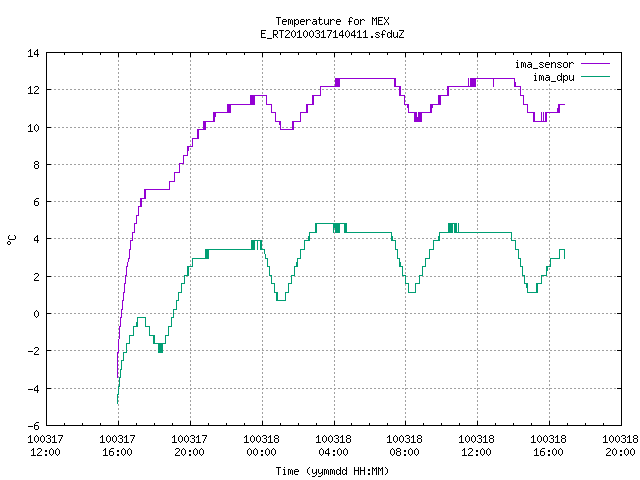Click x-axis tick label "100317 12:00"
Screen dimensions: 640x480
45,445
